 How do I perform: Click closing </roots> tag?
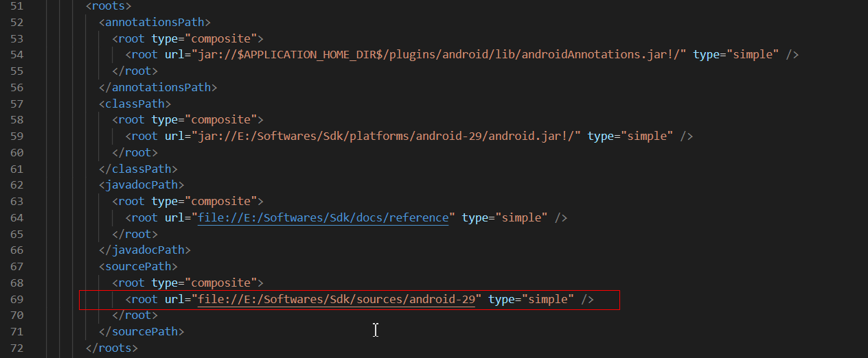[x=112, y=348]
